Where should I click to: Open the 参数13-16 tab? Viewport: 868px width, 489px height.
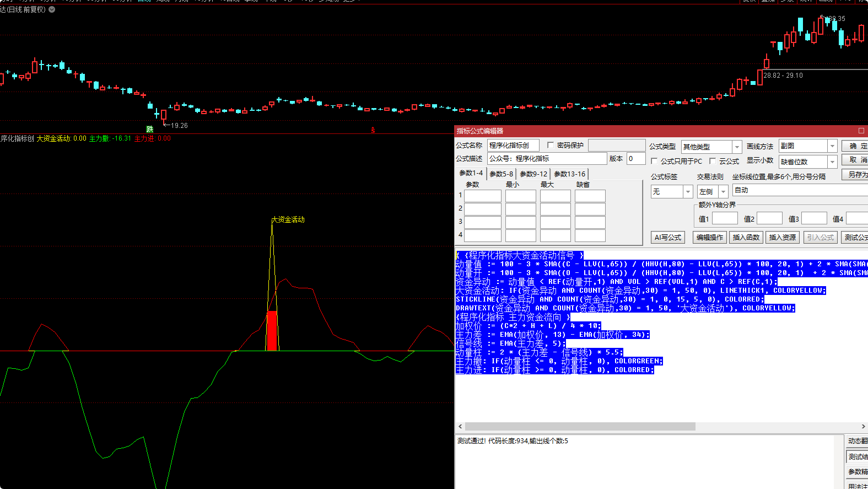tap(569, 174)
